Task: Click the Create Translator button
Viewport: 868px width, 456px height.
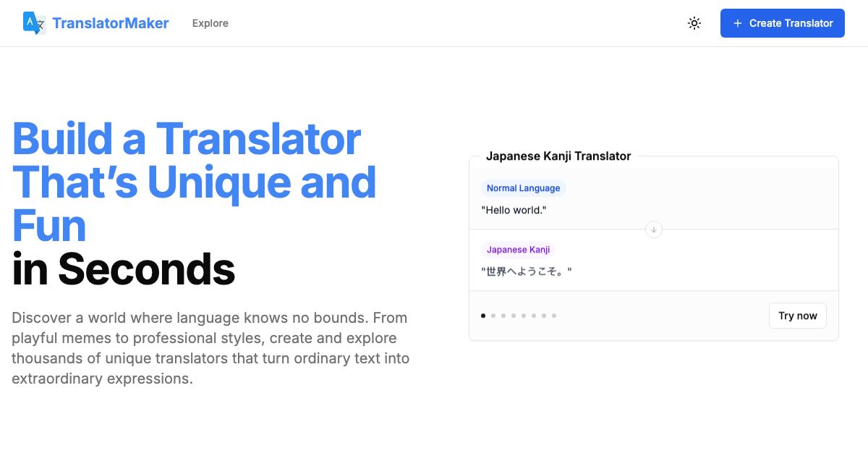Action: (782, 22)
